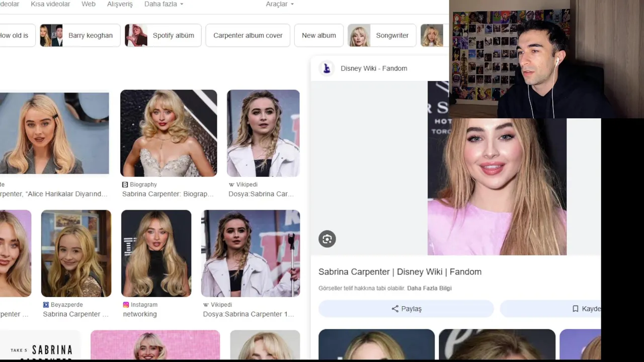Click Vikipedi favicon under Dosya:Sabrina Carpenter 1
This screenshot has width=644, height=362.
206,305
